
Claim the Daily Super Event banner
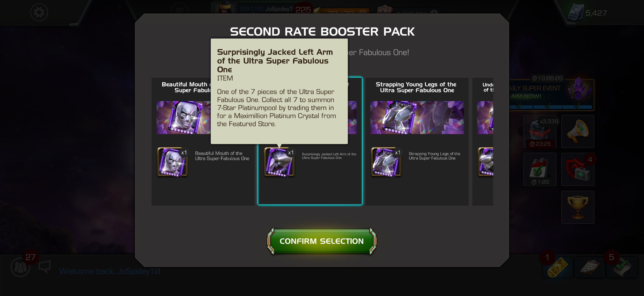pos(551,95)
